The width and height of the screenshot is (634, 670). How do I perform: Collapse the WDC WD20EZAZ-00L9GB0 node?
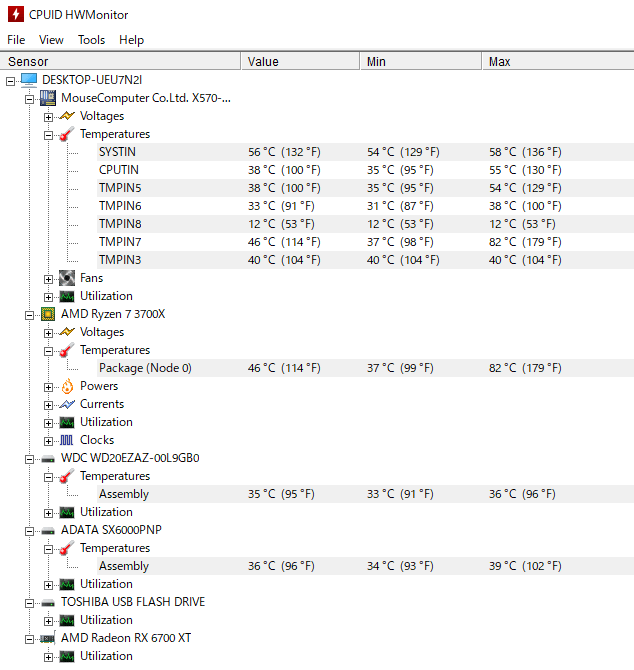pos(29,459)
